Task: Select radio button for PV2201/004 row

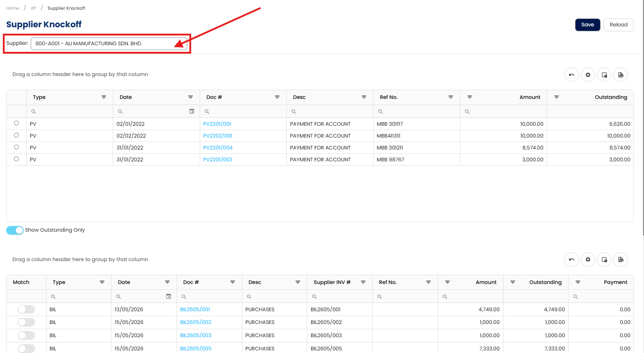Action: [17, 147]
